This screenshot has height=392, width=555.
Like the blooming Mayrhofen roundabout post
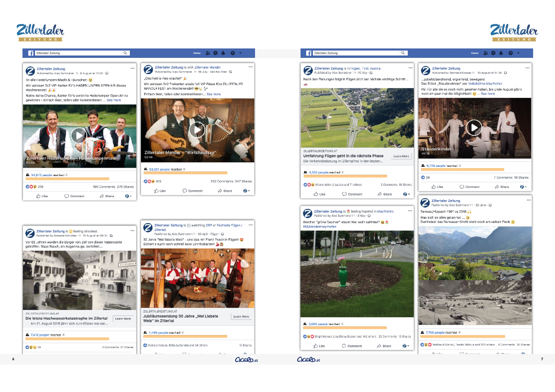coord(319,346)
